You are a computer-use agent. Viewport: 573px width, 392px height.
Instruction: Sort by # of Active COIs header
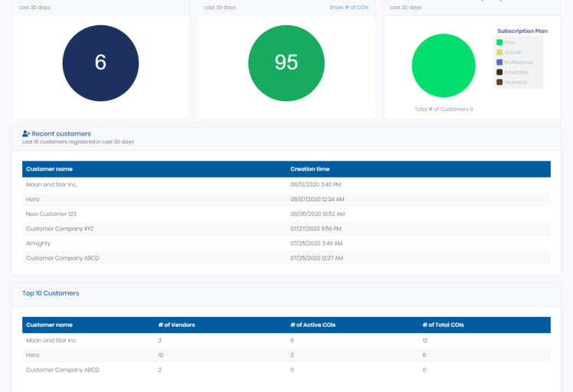click(x=313, y=325)
